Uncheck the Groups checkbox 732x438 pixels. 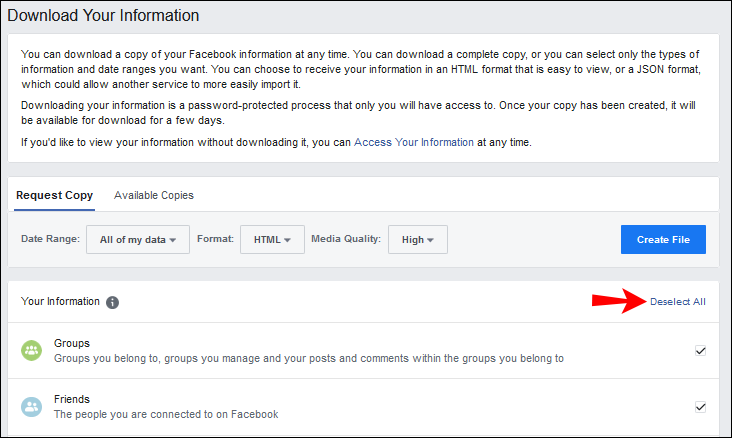click(700, 351)
